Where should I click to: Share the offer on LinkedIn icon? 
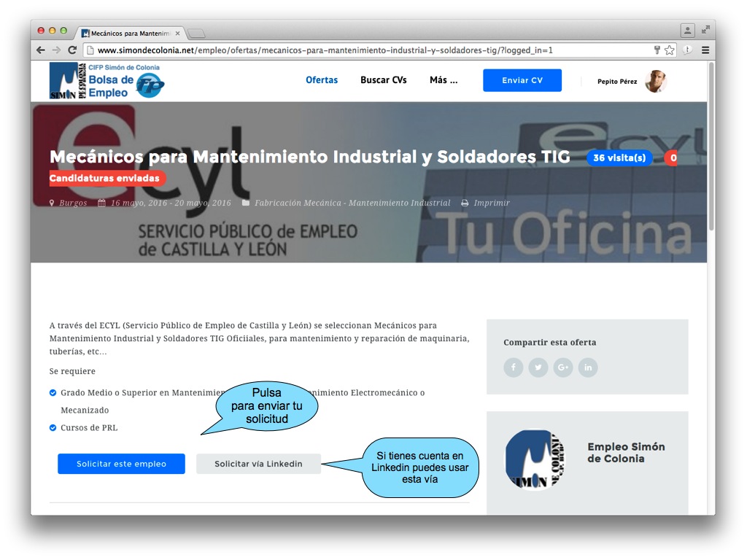point(588,367)
